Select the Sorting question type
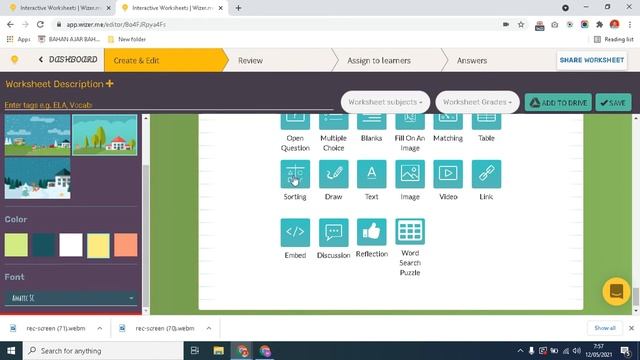 [295, 174]
